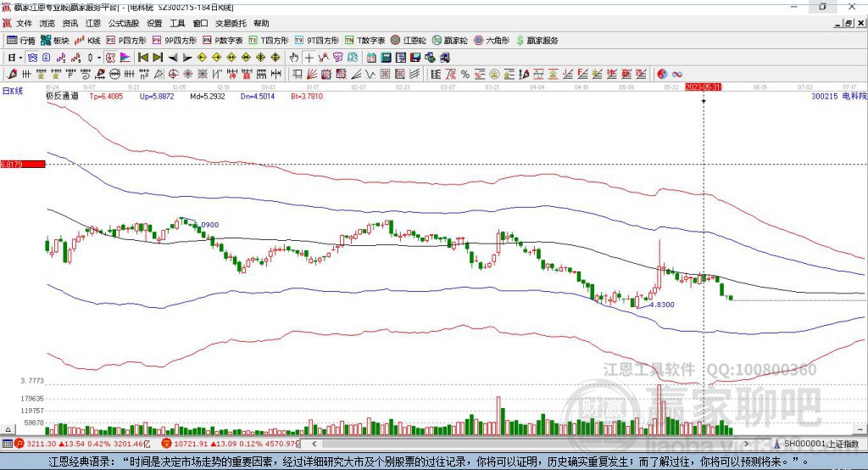
Task: Click horizontal scrollbar right arrow
Action: click(x=746, y=444)
